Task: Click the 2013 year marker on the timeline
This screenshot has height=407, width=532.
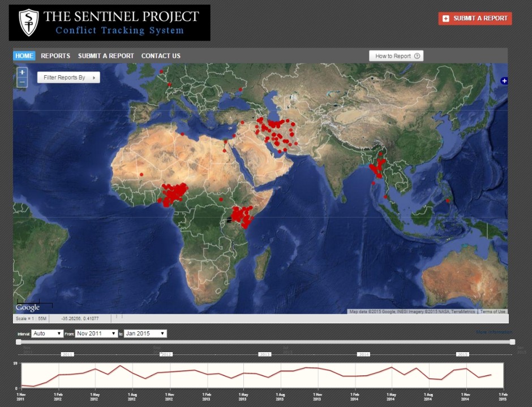Action: click(x=264, y=354)
